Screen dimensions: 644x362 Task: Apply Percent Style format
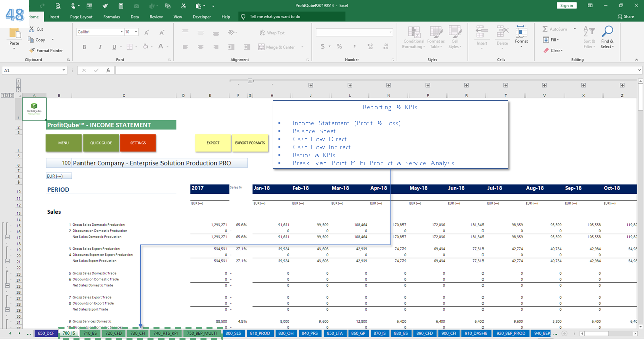[x=339, y=47]
